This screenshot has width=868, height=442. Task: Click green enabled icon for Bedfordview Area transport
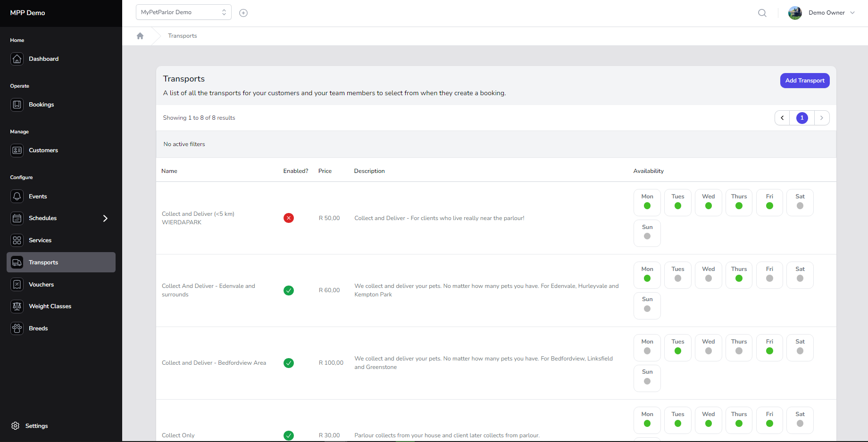coord(289,363)
